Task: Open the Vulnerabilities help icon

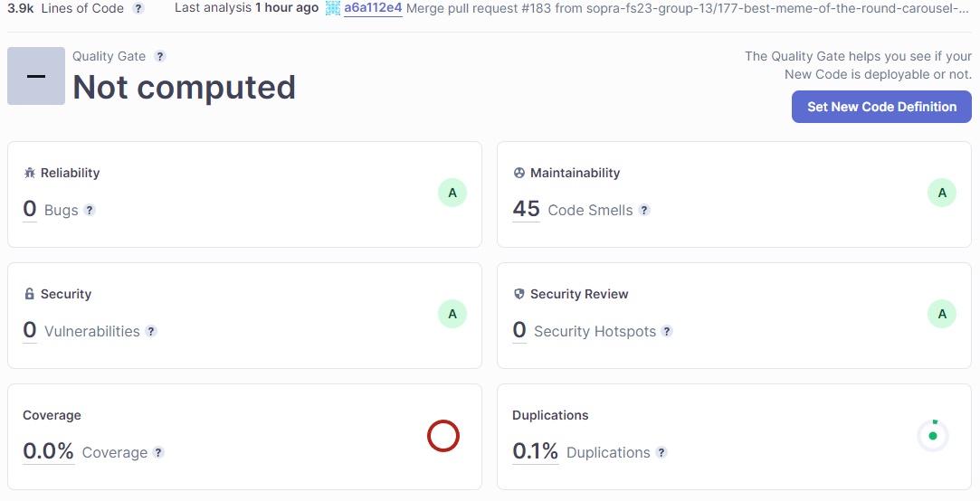Action: (x=151, y=331)
